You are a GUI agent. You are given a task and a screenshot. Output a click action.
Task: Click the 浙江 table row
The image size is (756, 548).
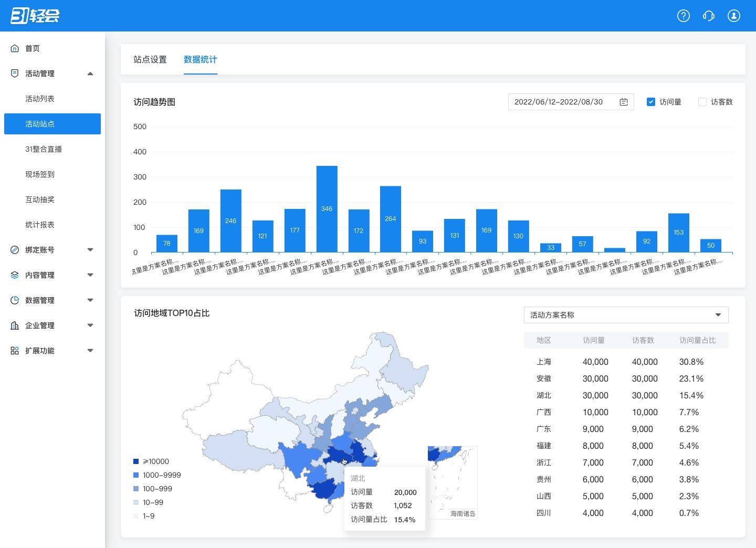626,462
